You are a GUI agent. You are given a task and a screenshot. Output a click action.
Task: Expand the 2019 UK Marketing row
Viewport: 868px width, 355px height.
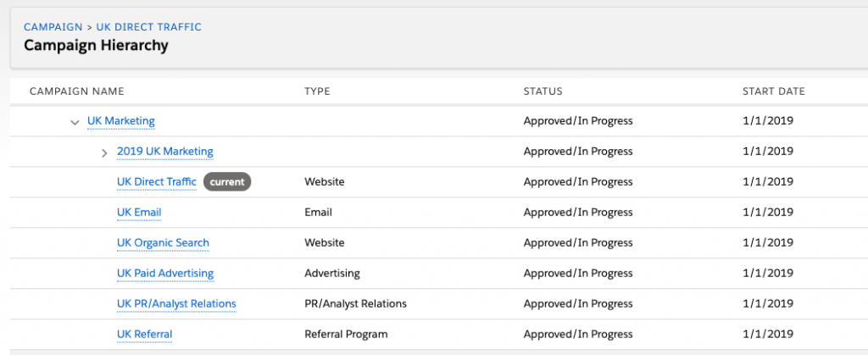pyautogui.click(x=104, y=153)
